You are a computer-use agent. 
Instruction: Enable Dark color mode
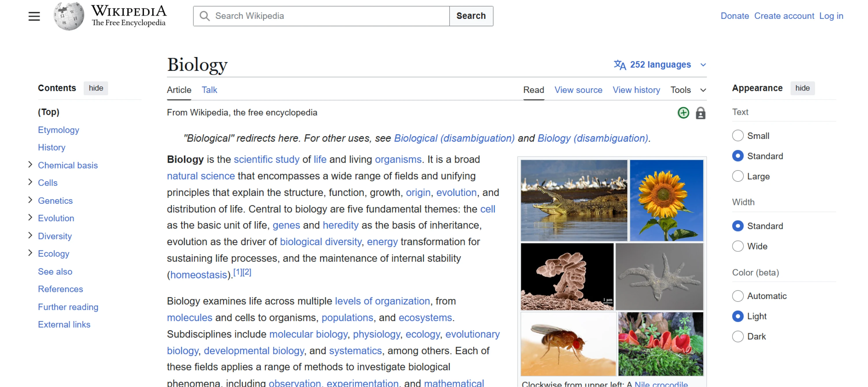coord(738,336)
